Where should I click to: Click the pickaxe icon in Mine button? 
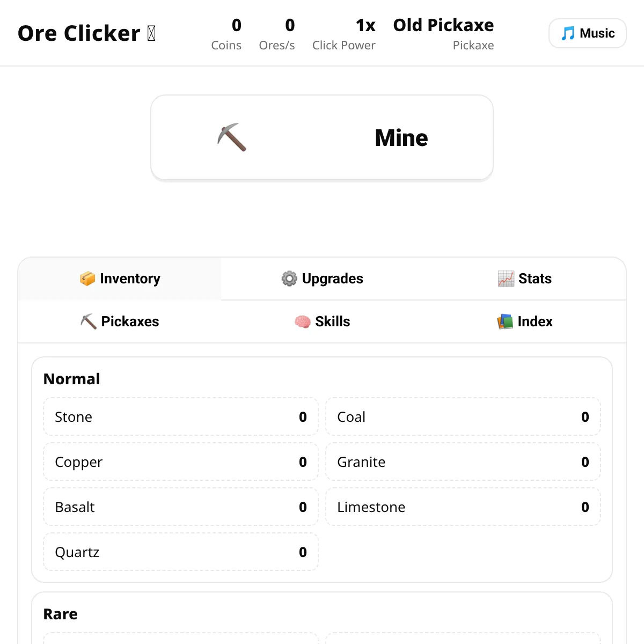coord(232,137)
